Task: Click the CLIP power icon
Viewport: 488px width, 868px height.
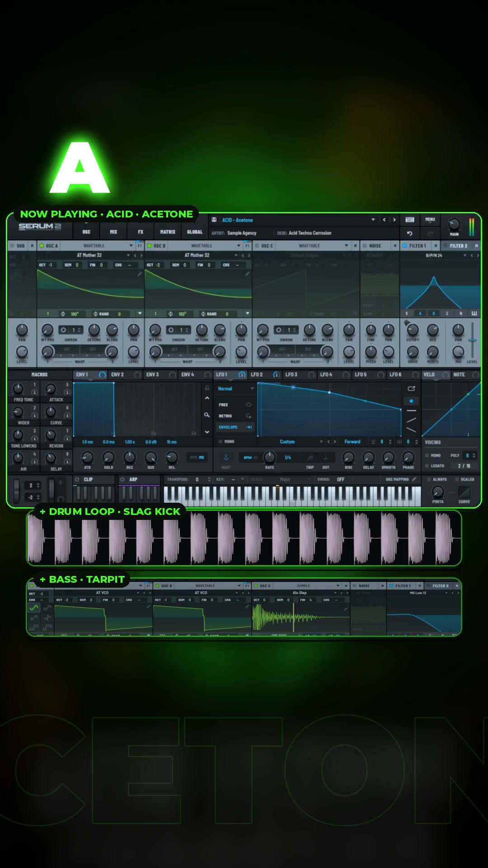Action: [77, 479]
